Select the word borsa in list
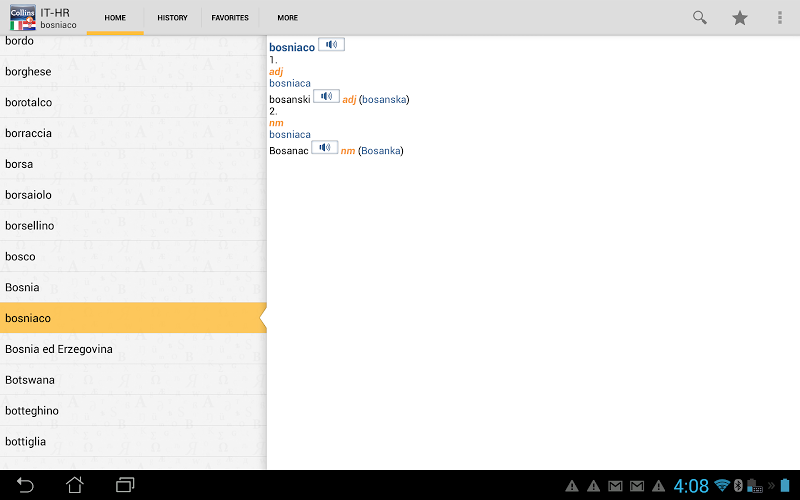This screenshot has width=800, height=500. click(x=133, y=164)
